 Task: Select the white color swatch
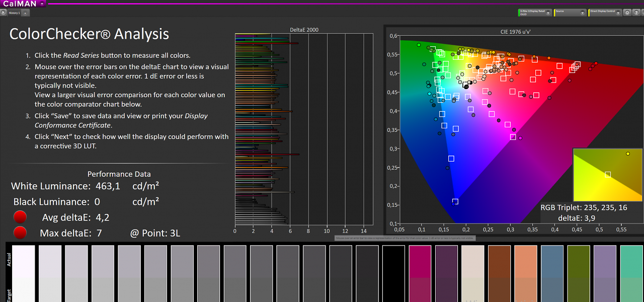click(24, 274)
